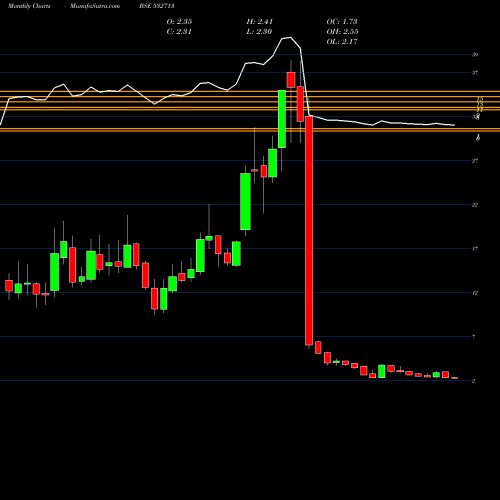
Task: Click the 7 price axis label
Action: click(x=474, y=337)
